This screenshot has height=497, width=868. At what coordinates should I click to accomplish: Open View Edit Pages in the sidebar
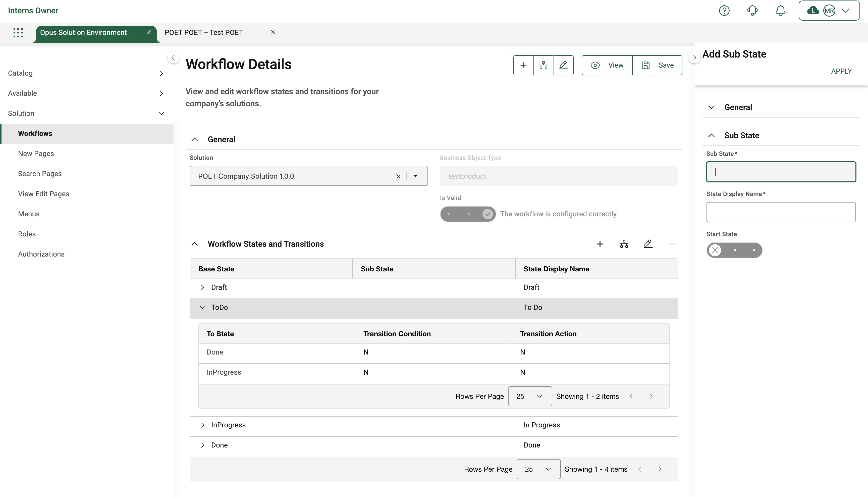tap(87, 194)
